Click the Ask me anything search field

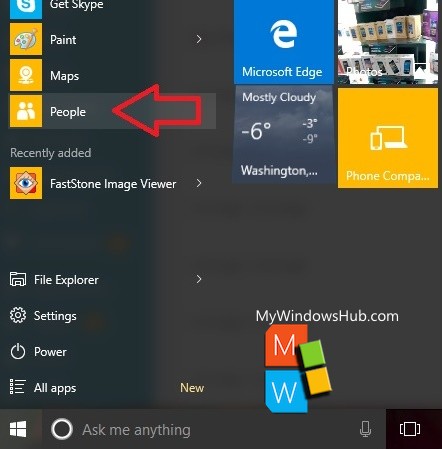tap(213, 429)
